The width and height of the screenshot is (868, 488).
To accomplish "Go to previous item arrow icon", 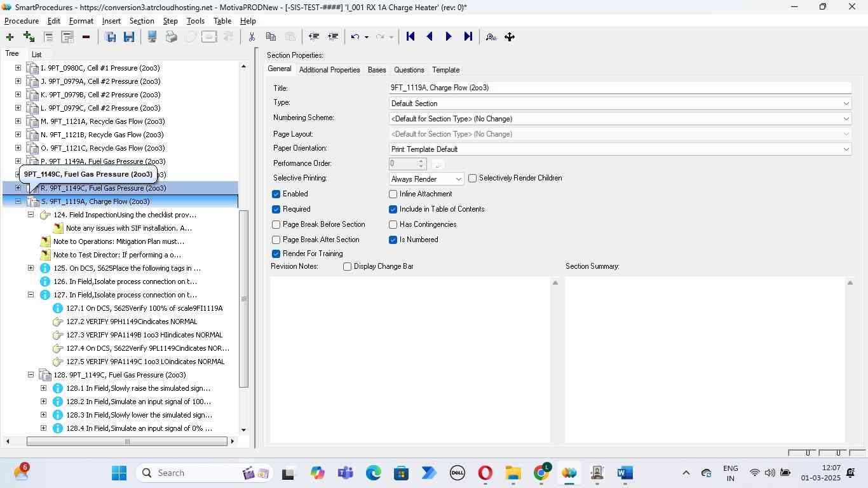I will [430, 37].
